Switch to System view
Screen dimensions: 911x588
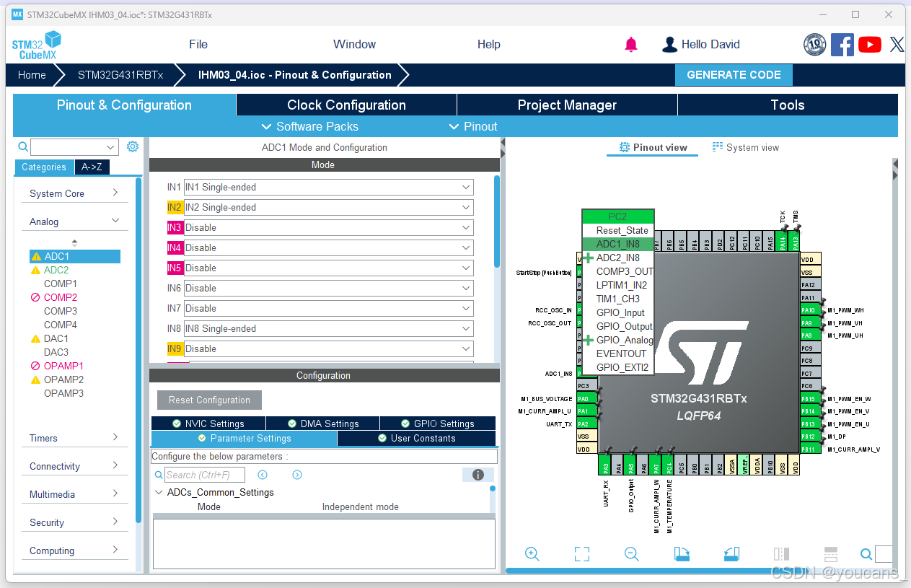(x=746, y=147)
